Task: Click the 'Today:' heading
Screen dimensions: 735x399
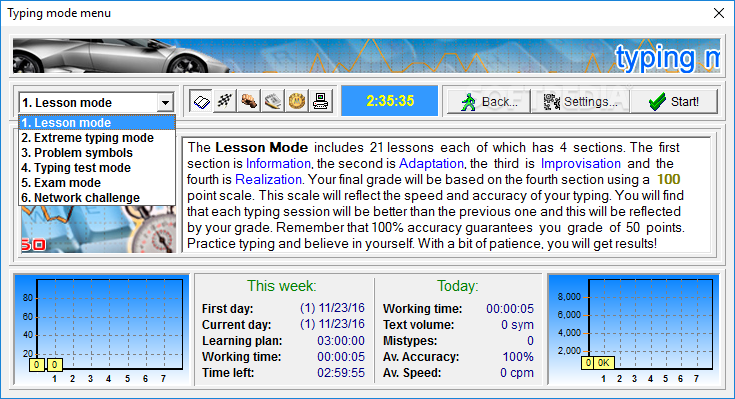Action: (458, 286)
